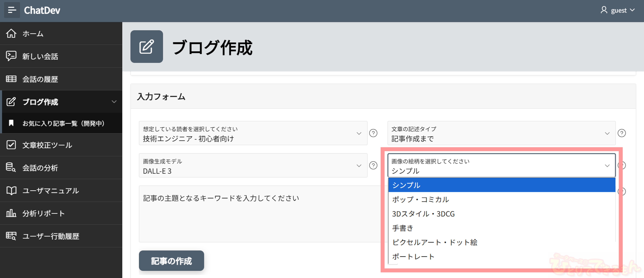
Task: Click the bookmark icon for お気に入り記事一覧
Action: (x=11, y=123)
